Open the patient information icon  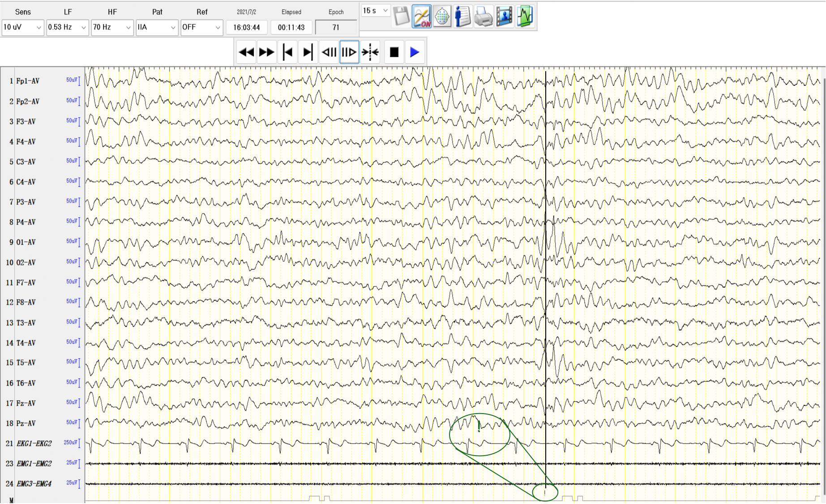pyautogui.click(x=463, y=17)
